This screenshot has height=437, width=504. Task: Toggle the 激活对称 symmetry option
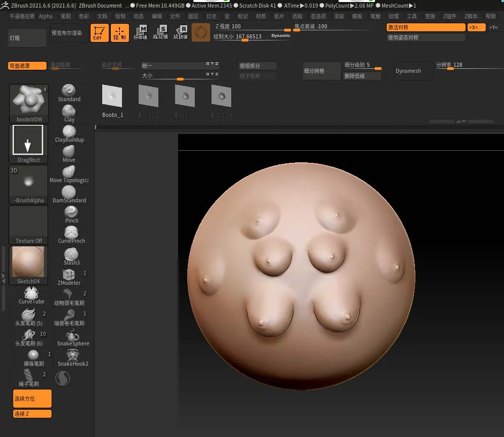click(426, 27)
